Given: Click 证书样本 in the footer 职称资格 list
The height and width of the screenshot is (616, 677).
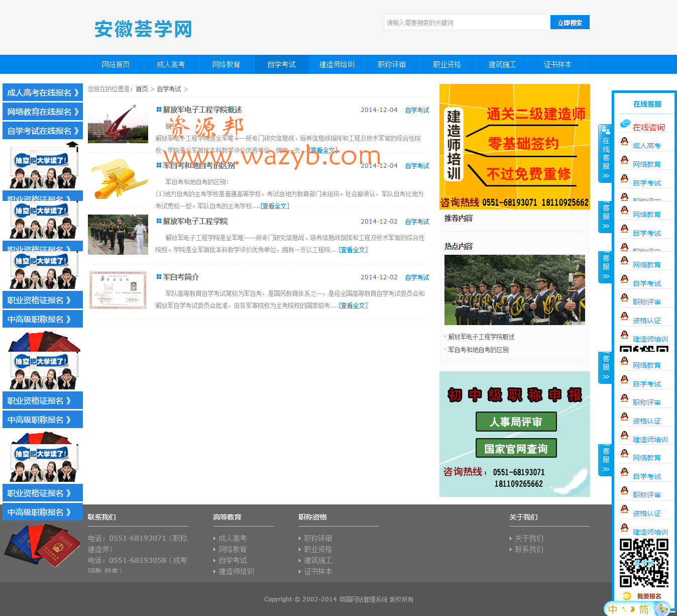Looking at the screenshot, I should tap(318, 571).
